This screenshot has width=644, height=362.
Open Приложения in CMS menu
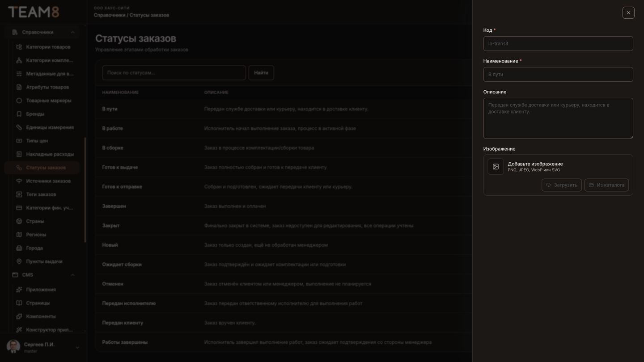pyautogui.click(x=42, y=290)
